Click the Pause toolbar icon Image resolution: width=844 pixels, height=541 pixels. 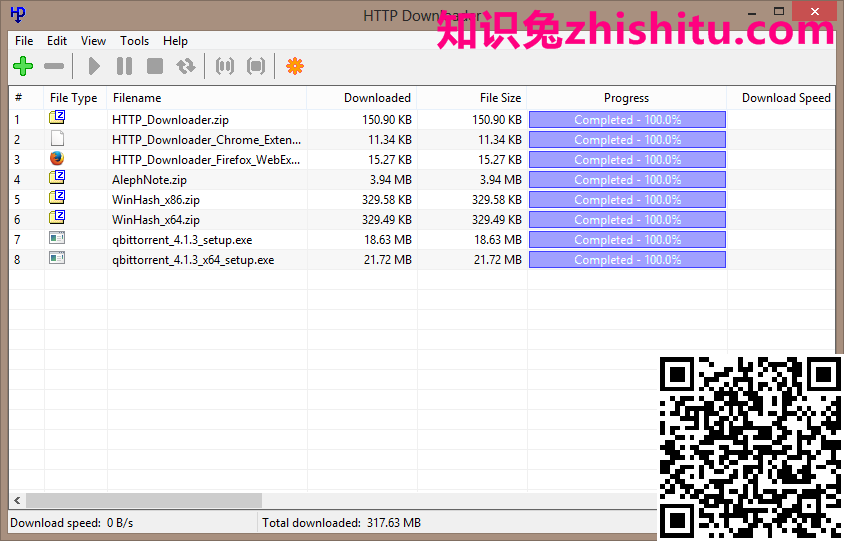[x=124, y=66]
